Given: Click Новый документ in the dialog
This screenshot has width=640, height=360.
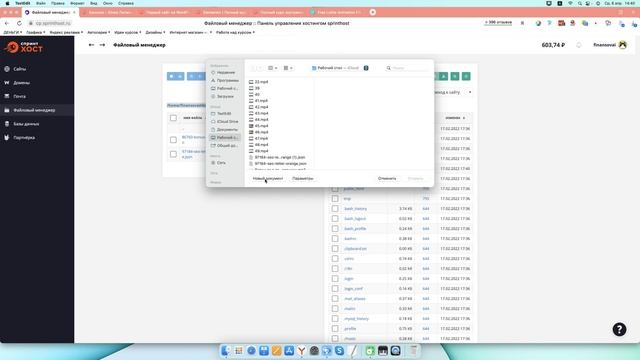Looking at the screenshot, I should (268, 178).
